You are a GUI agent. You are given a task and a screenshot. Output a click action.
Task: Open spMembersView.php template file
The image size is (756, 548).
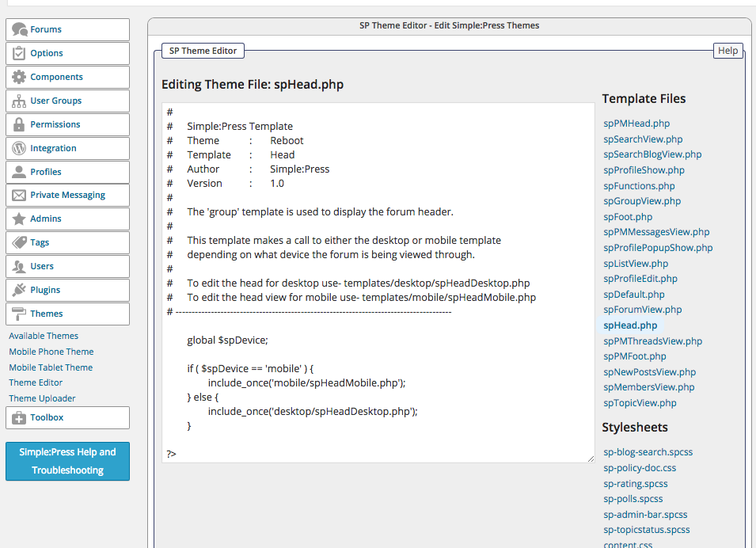click(648, 387)
